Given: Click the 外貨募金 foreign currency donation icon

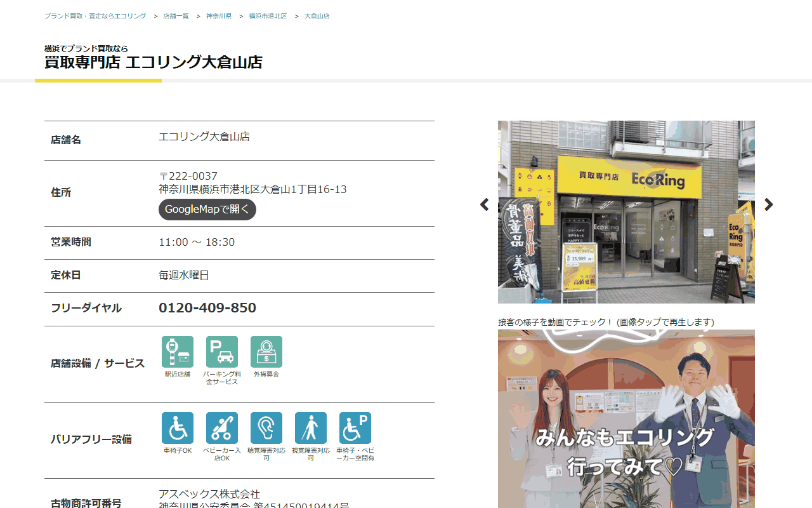Looking at the screenshot, I should coord(266,352).
